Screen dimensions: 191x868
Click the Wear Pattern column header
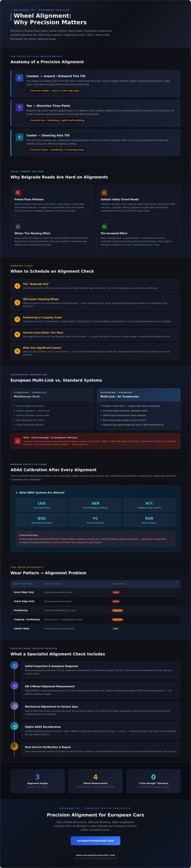point(23,584)
